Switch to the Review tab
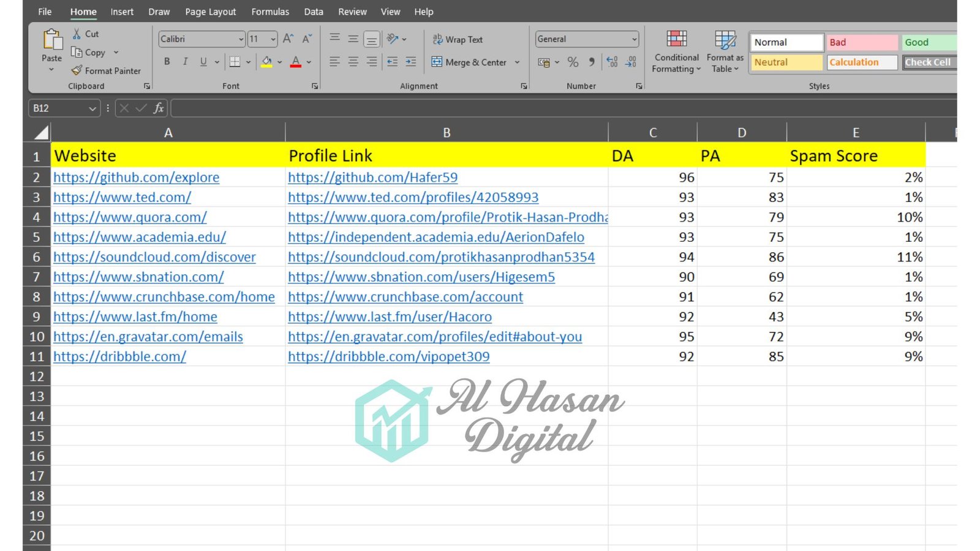The image size is (980, 551). pyautogui.click(x=352, y=12)
